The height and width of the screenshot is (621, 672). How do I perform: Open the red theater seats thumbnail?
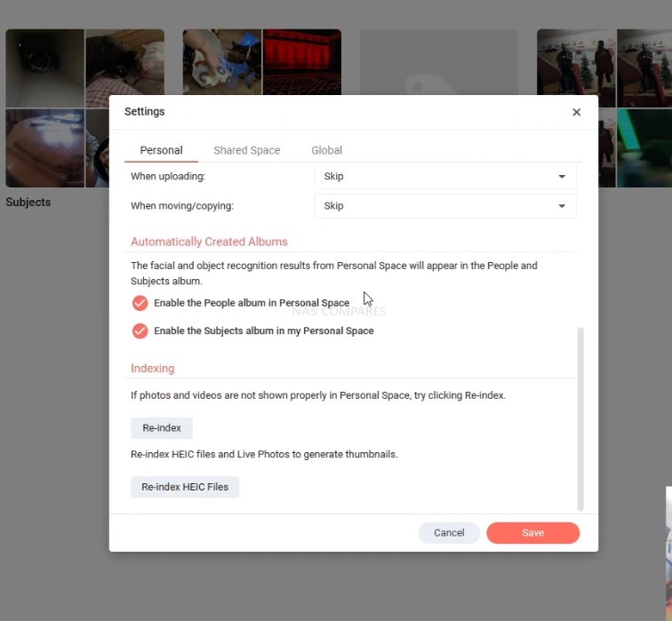click(301, 61)
